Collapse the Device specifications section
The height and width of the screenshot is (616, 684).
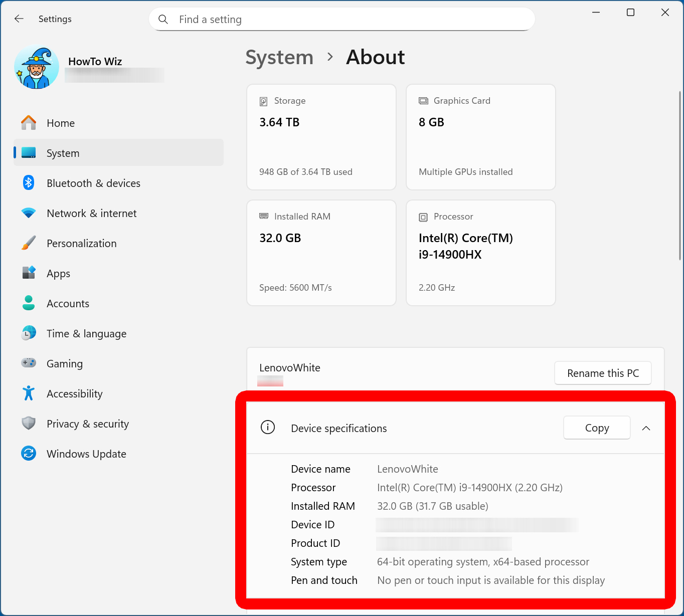(x=646, y=428)
